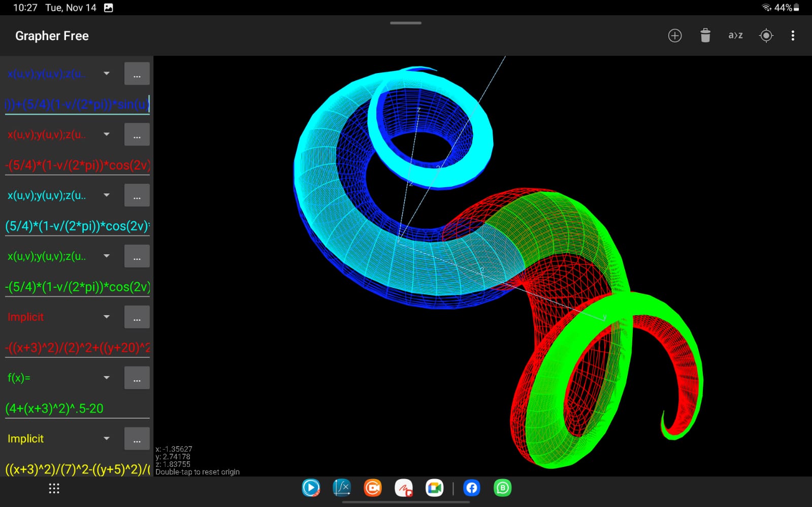Open options for the cyan parametric function
The image size is (812, 507).
137,195
